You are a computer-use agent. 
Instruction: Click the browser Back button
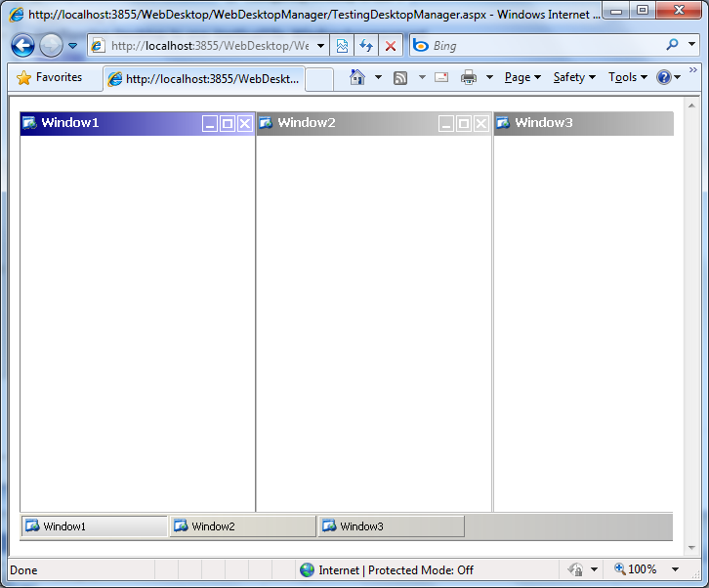click(x=23, y=46)
